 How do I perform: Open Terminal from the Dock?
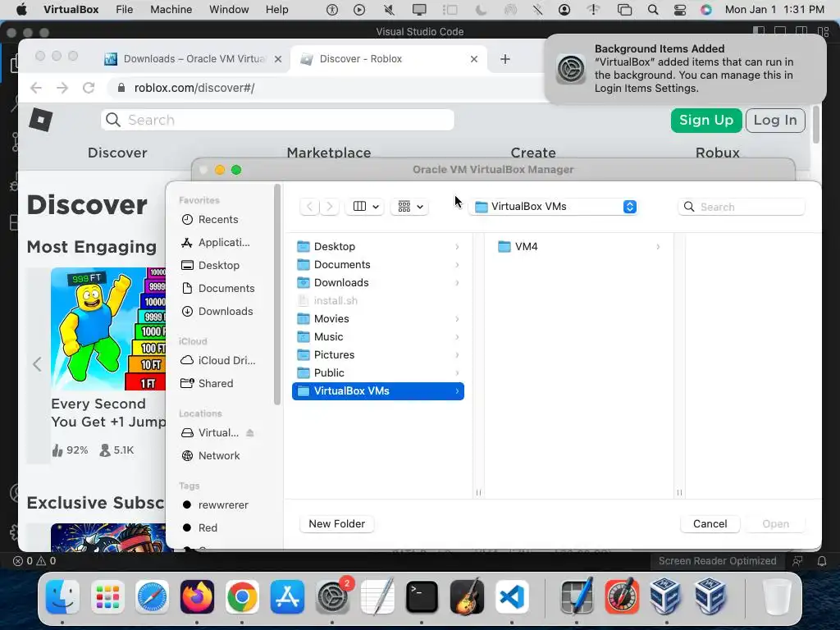click(x=422, y=597)
